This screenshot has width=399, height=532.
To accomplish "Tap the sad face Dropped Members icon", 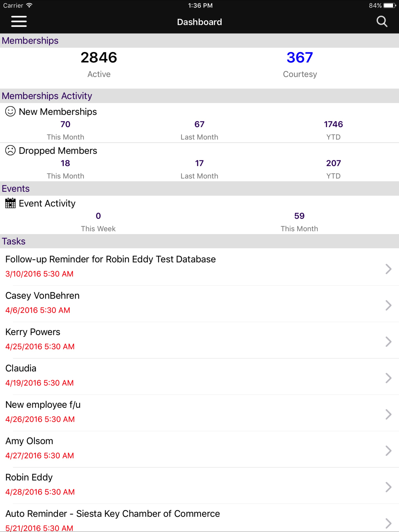I will pyautogui.click(x=10, y=151).
